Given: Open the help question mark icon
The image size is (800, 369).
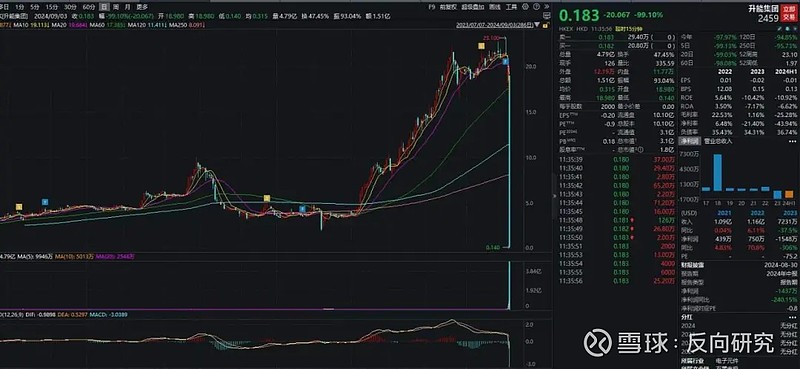Looking at the screenshot, I should coord(537,7).
